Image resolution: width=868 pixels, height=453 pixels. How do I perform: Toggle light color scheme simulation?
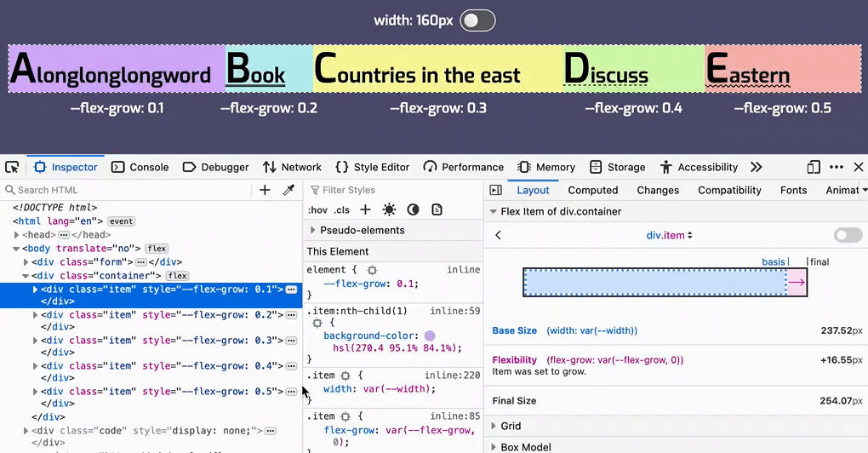[x=389, y=209]
